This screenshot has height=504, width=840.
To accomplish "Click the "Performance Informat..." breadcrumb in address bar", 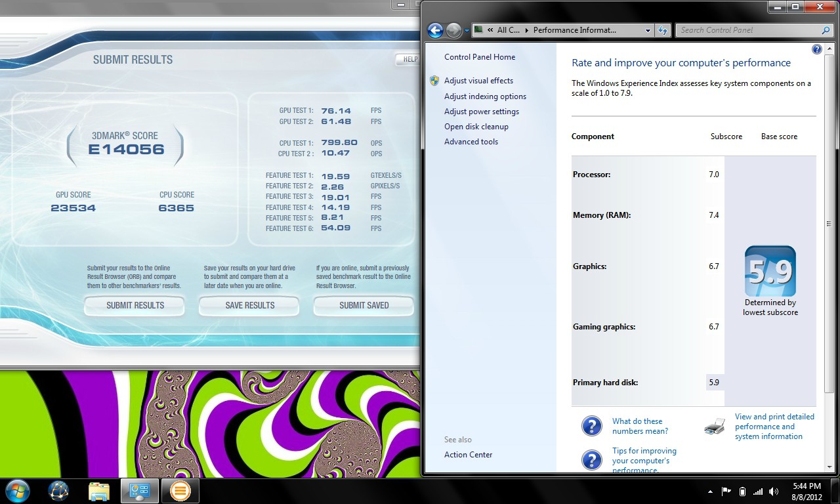I will click(575, 30).
